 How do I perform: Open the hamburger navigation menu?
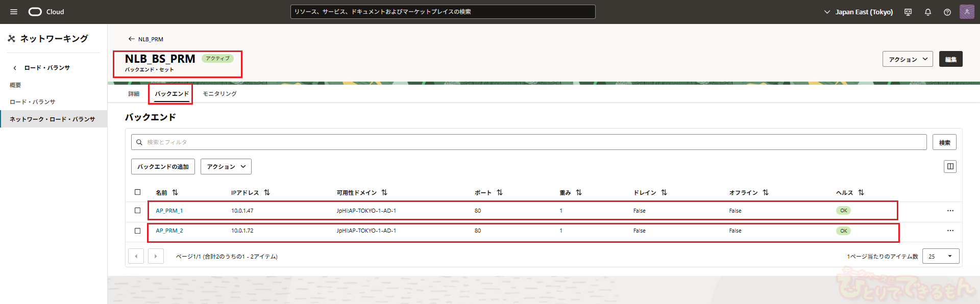click(14, 12)
